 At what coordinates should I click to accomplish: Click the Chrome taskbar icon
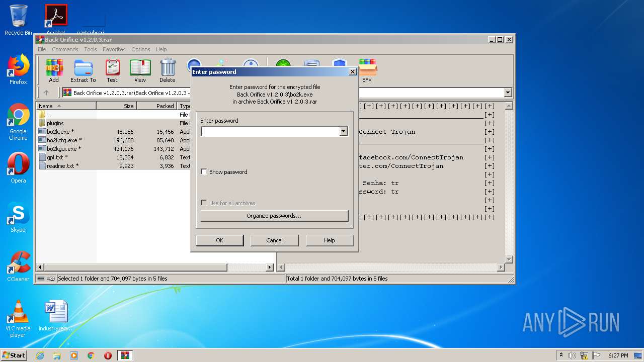click(91, 355)
